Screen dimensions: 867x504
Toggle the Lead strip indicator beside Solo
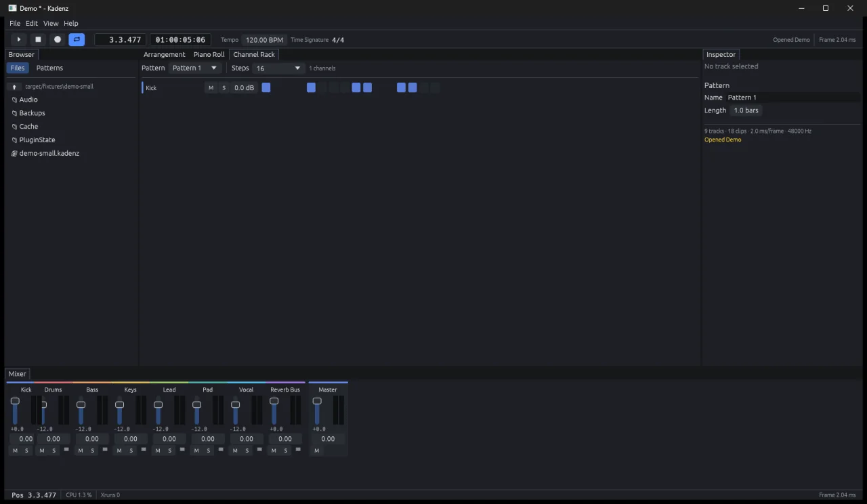[182, 449]
